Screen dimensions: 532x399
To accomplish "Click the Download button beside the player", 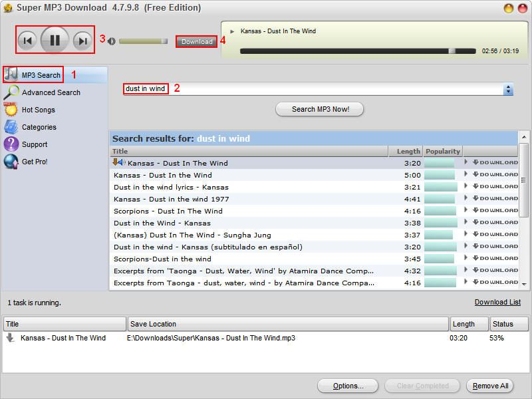I will coord(196,41).
